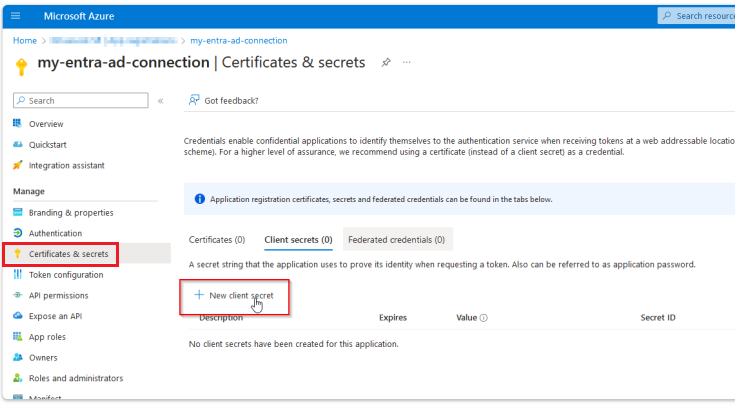Go to Home breadcrumb
Image resolution: width=735 pixels, height=405 pixels.
[x=25, y=41]
